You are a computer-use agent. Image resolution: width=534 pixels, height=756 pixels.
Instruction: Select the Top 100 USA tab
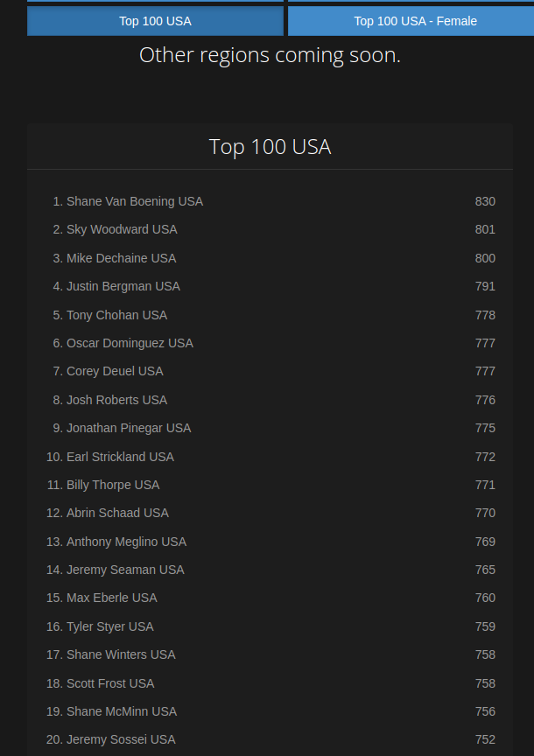pyautogui.click(x=155, y=21)
